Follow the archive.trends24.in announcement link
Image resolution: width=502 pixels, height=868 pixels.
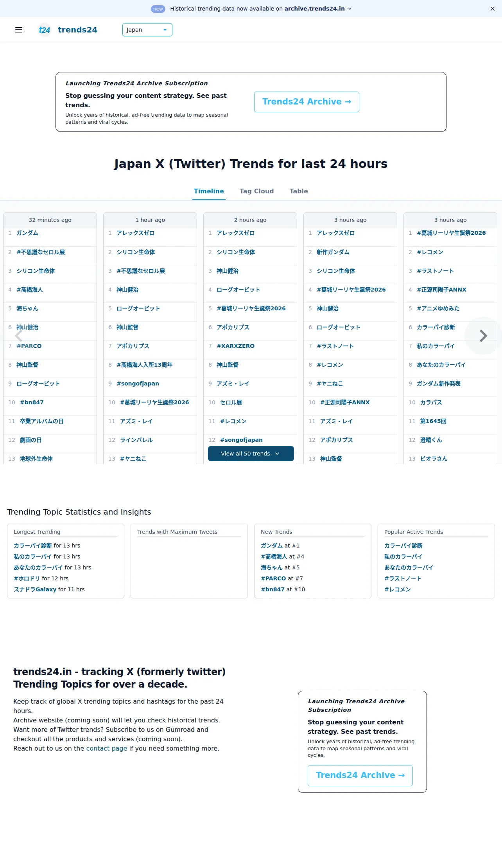[x=317, y=9]
